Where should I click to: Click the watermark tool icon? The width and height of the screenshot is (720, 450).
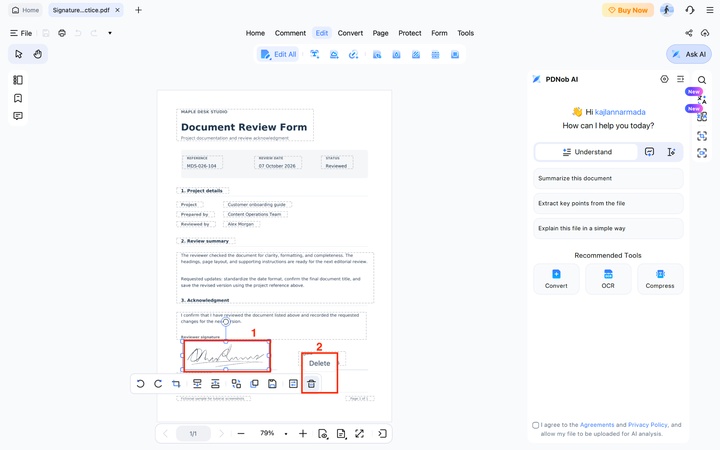(x=396, y=55)
